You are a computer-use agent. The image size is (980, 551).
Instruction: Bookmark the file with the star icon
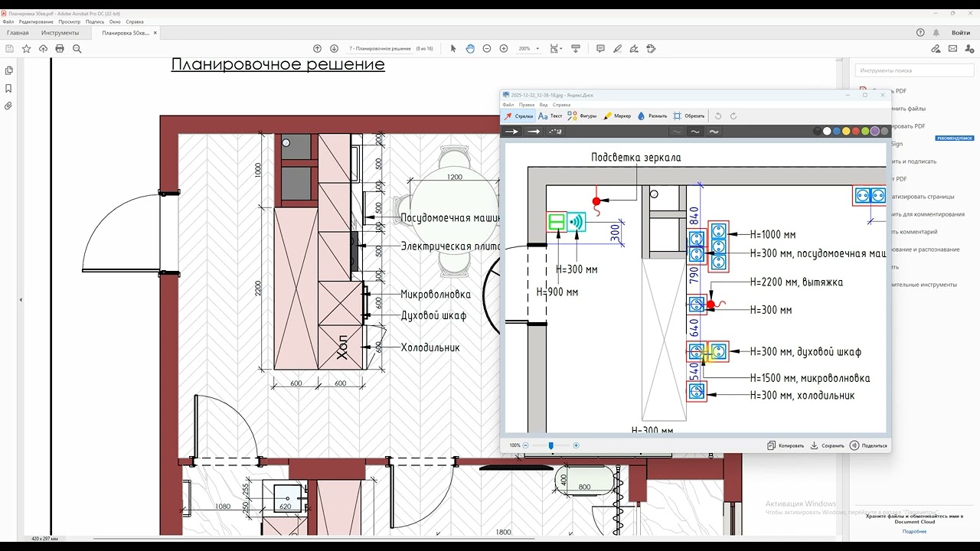(27, 48)
